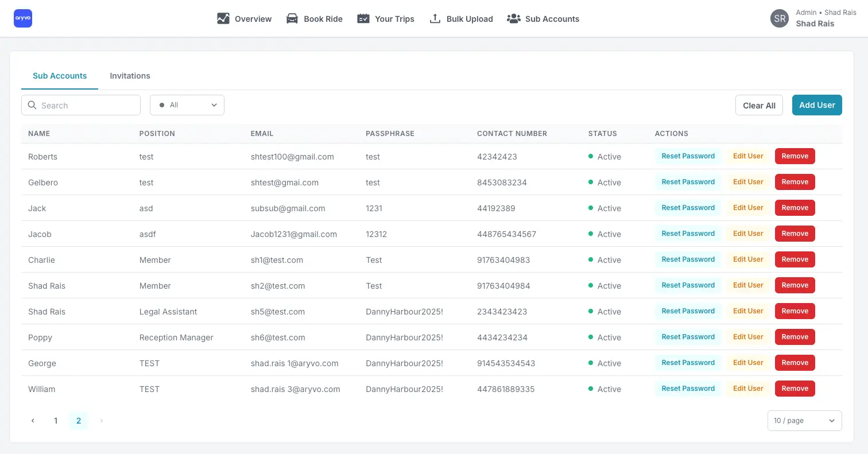Open Sub Accounts people icon in navbar
Screen dimensions: 868x454
[x=513, y=18]
